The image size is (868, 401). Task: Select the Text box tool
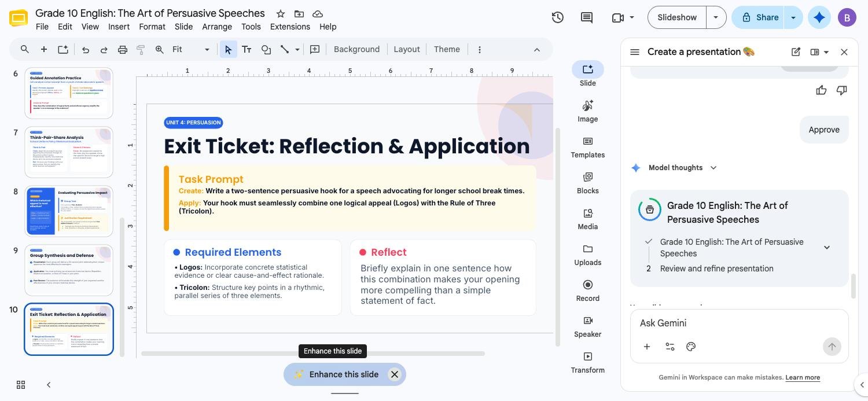247,49
